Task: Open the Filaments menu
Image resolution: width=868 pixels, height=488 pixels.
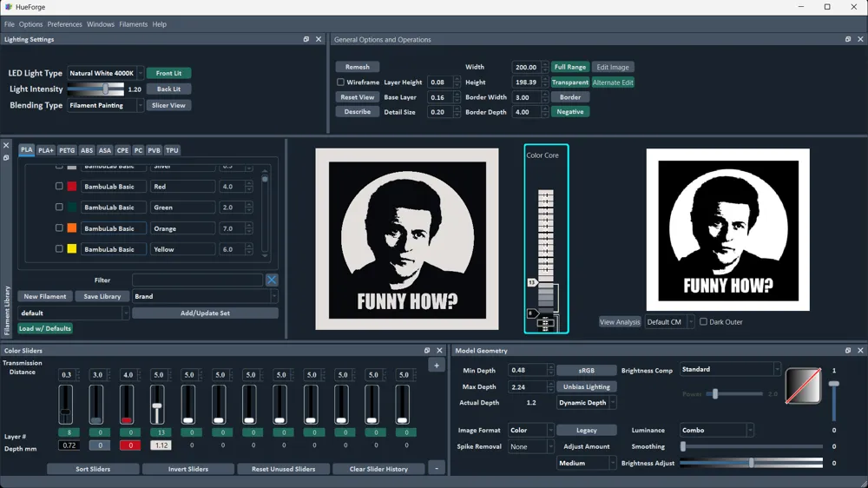Action: point(133,24)
